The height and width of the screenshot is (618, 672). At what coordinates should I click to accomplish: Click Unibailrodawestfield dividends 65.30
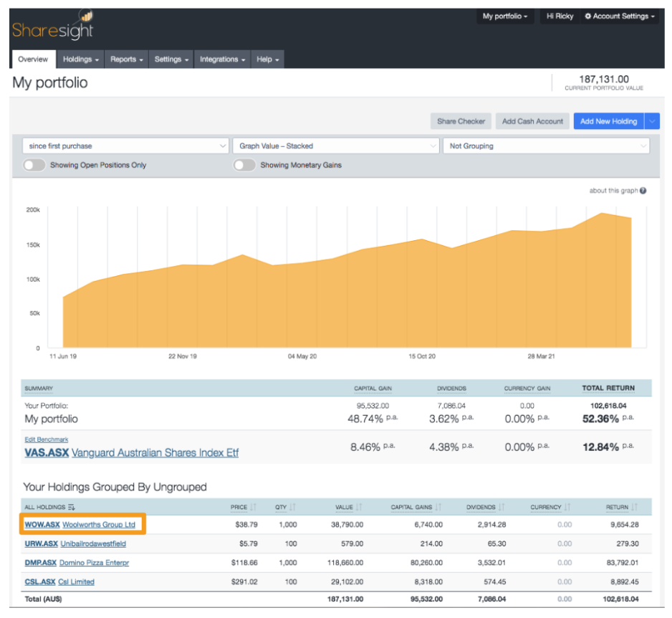coord(496,544)
